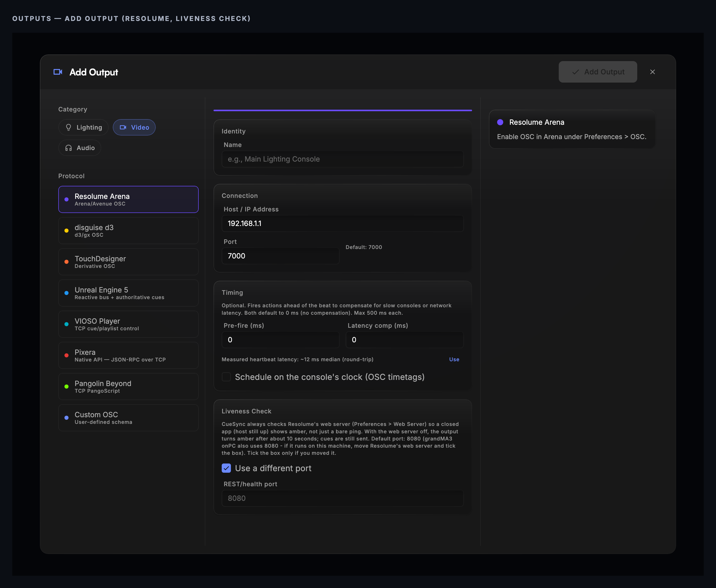This screenshot has height=588, width=716.
Task: Click the purple dot next to Resolume Arena protocol
Action: tap(66, 199)
